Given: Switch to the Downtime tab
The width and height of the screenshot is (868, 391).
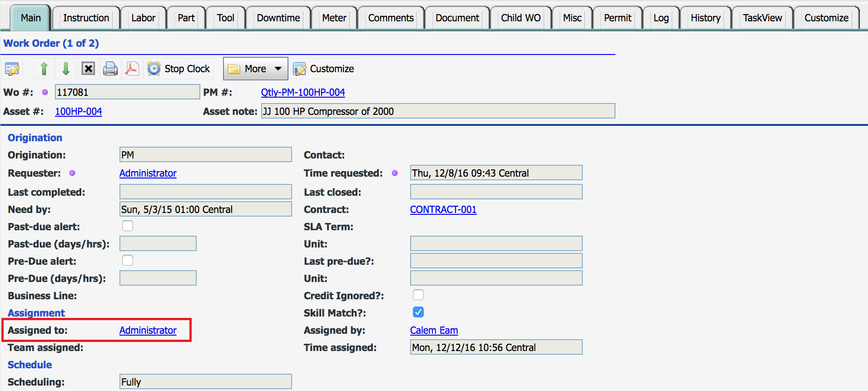Looking at the screenshot, I should [278, 18].
